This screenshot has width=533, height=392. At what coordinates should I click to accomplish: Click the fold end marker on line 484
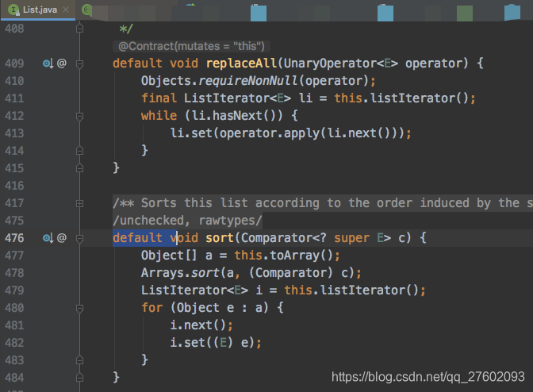tap(79, 378)
